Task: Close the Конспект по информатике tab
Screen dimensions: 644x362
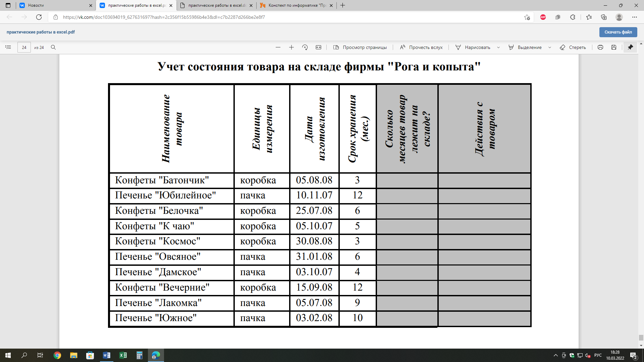Action: (331, 5)
